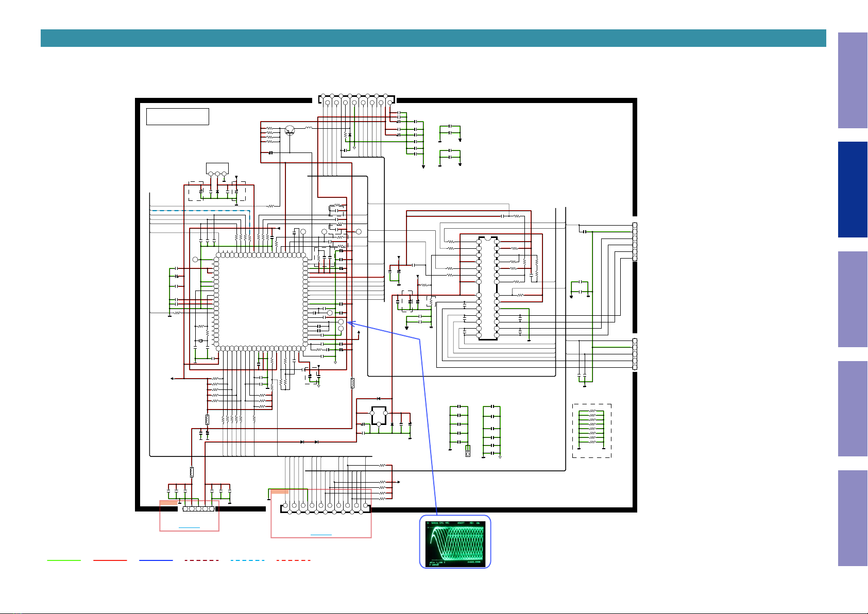Image resolution: width=868 pixels, height=614 pixels.
Task: Click the solid red legend line
Action: coord(110,560)
